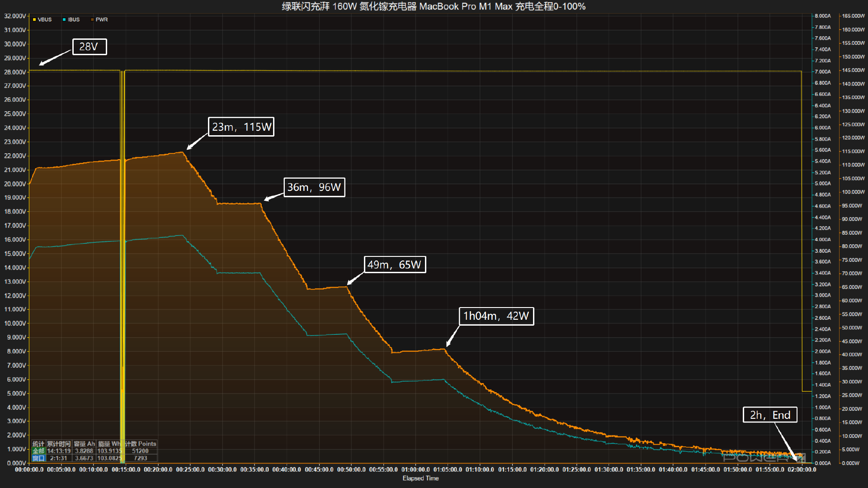This screenshot has width=868, height=488.
Task: Click the 3.8288 capacity cell
Action: point(84,451)
